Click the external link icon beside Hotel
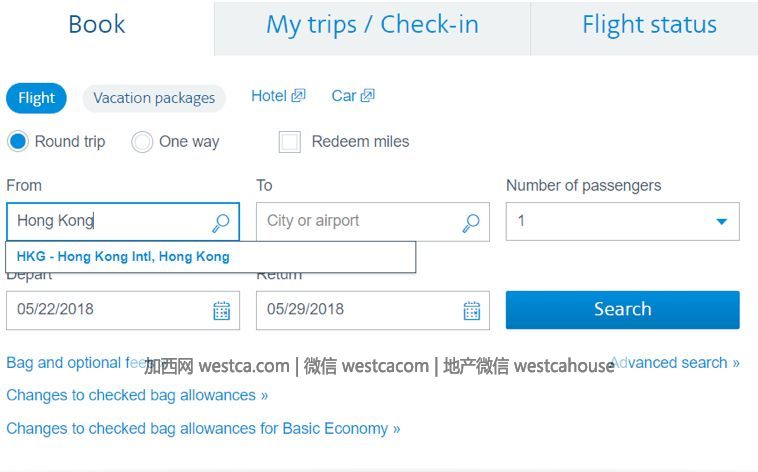 pyautogui.click(x=298, y=95)
